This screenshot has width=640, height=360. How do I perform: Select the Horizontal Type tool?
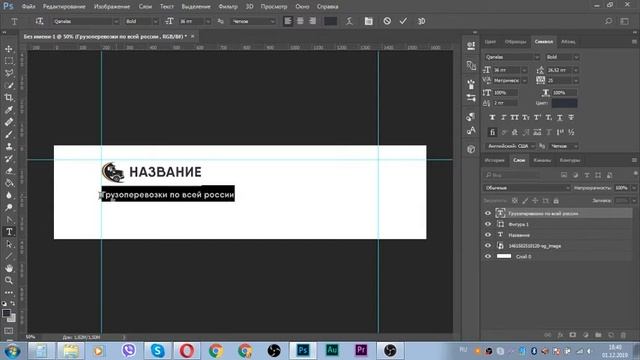coord(9,232)
